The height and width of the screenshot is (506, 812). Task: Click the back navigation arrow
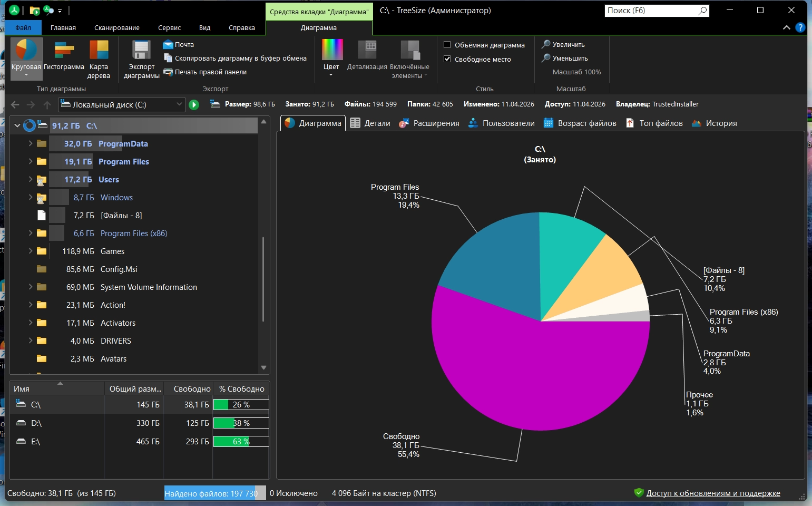pyautogui.click(x=15, y=105)
